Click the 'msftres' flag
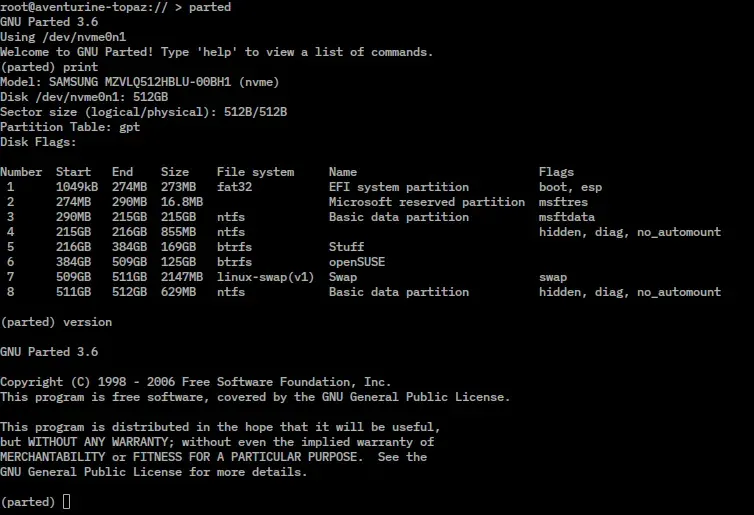754x515 pixels. [x=563, y=202]
